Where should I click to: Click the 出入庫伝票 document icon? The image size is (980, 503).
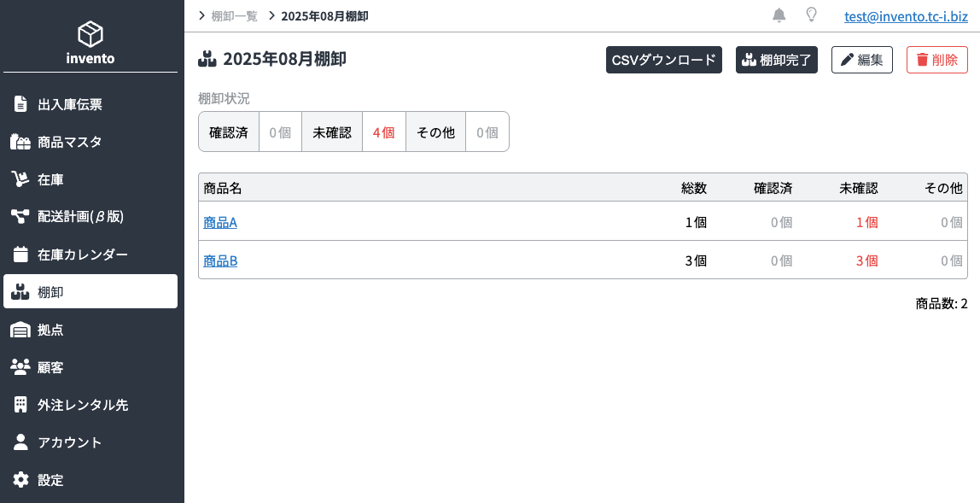[20, 104]
